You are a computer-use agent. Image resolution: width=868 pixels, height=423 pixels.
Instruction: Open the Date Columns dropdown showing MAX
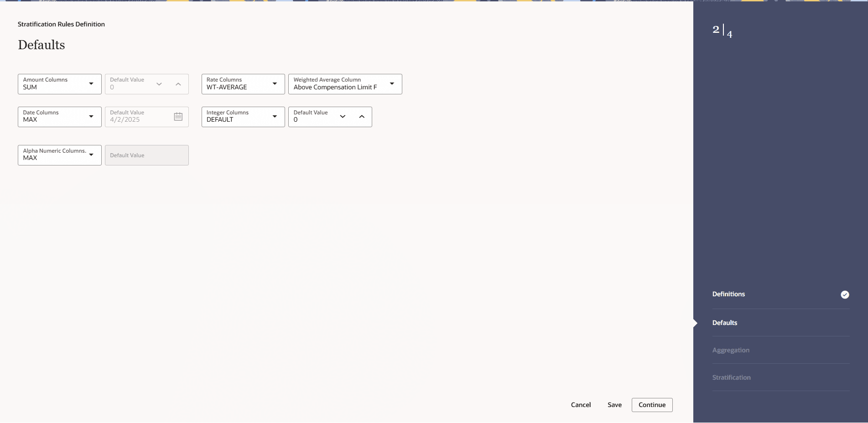(59, 117)
